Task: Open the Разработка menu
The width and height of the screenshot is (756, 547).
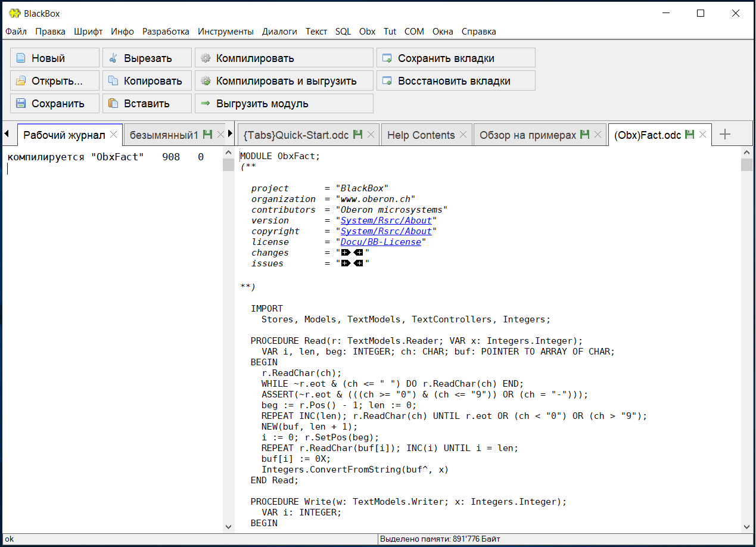Action: pyautogui.click(x=166, y=32)
